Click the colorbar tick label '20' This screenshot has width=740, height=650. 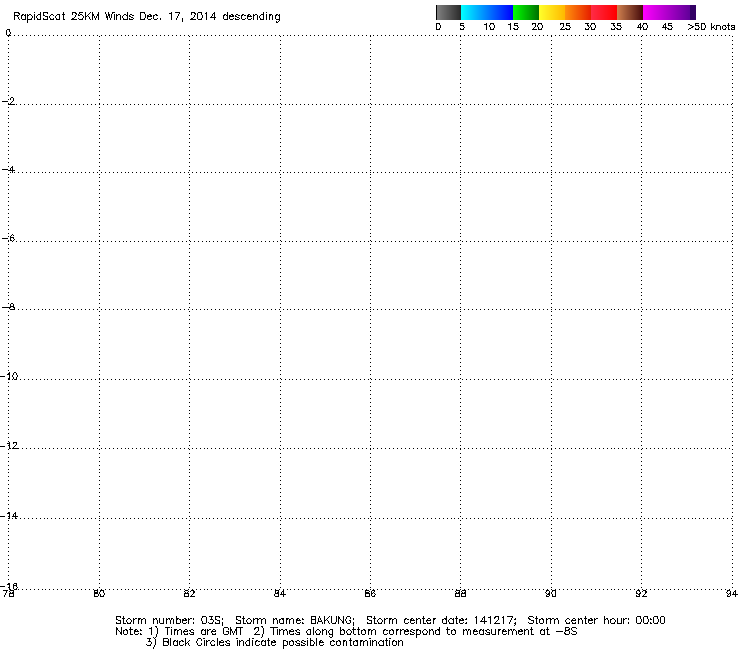pos(537,27)
